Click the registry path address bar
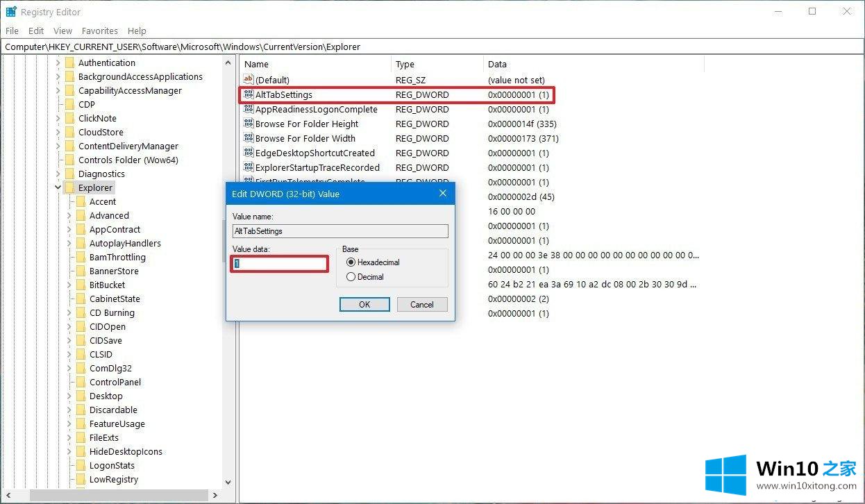Image resolution: width=865 pixels, height=504 pixels. point(432,47)
